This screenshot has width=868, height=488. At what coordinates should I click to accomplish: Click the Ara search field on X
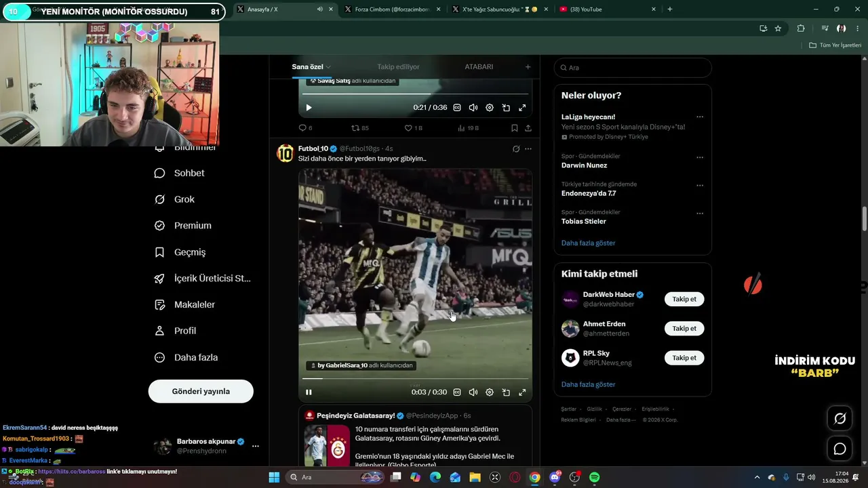pyautogui.click(x=633, y=68)
